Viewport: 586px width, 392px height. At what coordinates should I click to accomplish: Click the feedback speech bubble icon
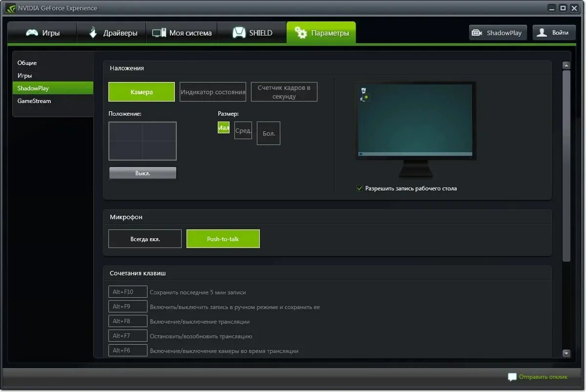[x=512, y=377]
